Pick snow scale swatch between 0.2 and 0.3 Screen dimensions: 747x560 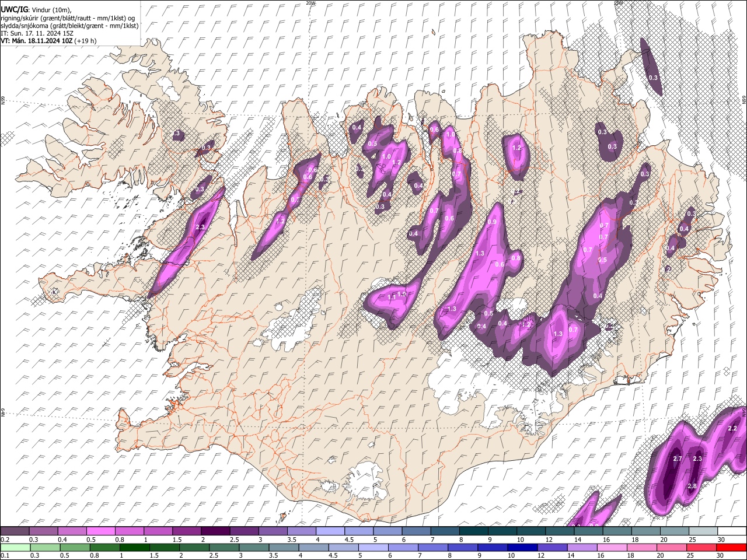15,531
